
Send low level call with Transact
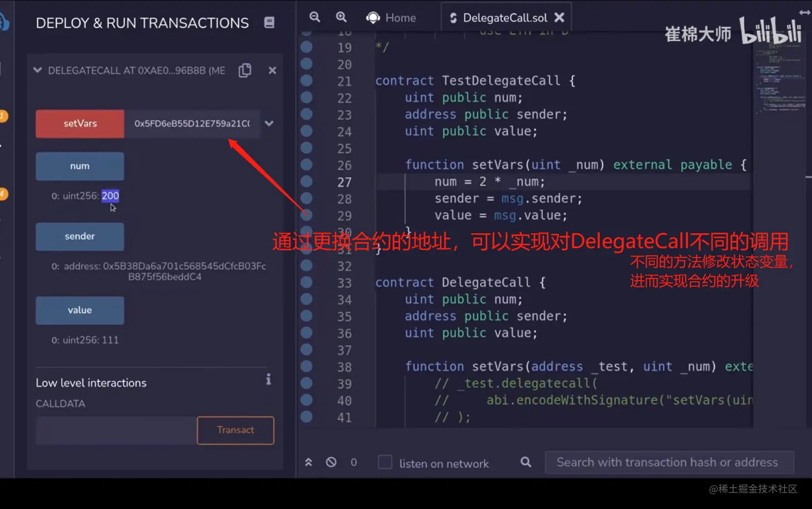(235, 430)
